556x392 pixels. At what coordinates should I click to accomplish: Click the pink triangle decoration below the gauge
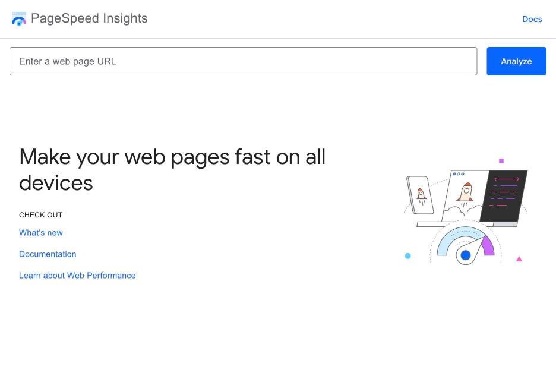[519, 258]
